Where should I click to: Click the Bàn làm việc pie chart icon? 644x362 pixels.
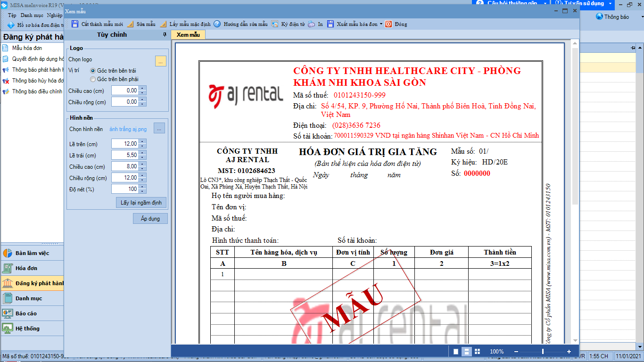click(x=8, y=253)
